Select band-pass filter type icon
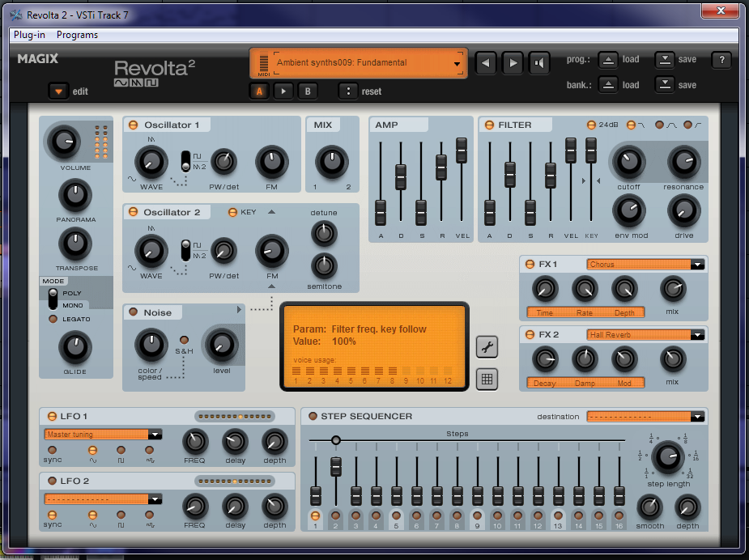Viewport: 749px width, 560px height. pos(659,125)
